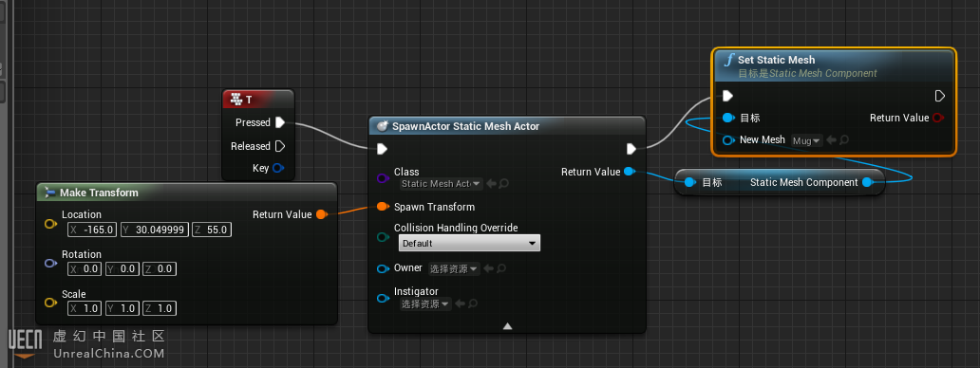This screenshot has width=980, height=368.
Task: Select the Set Static Mesh node title
Action: click(776, 60)
